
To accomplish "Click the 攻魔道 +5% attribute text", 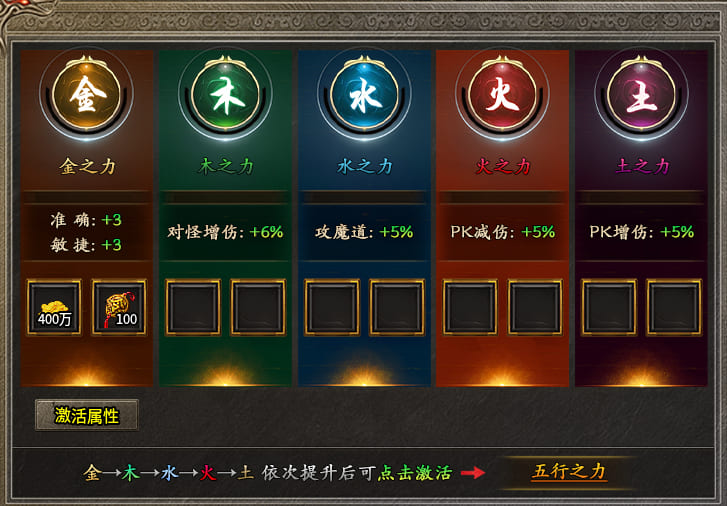I will [364, 232].
